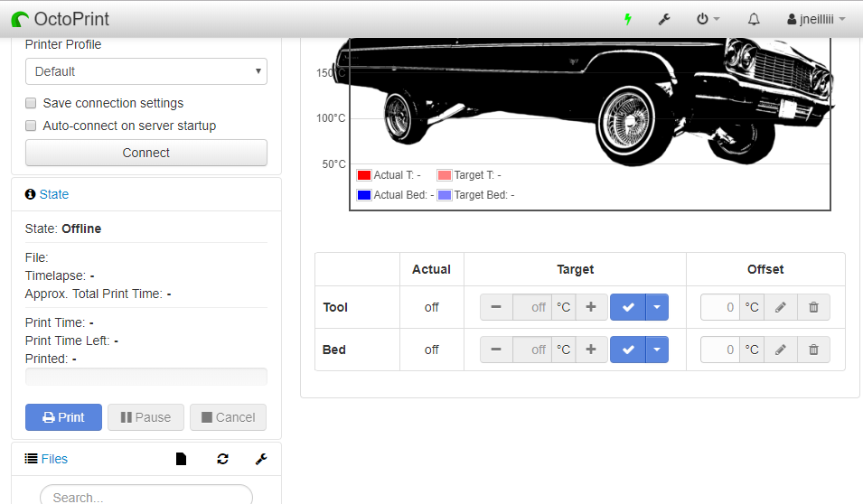Confirm Tool target with checkmark button

click(628, 307)
